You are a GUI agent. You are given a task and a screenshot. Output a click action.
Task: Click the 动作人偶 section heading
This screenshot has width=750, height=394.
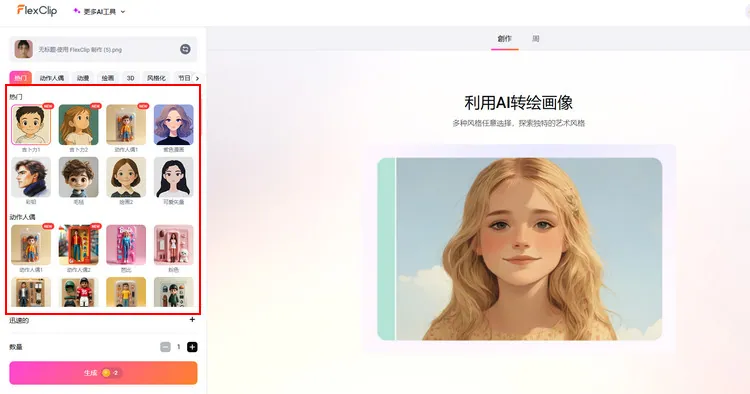pos(22,217)
